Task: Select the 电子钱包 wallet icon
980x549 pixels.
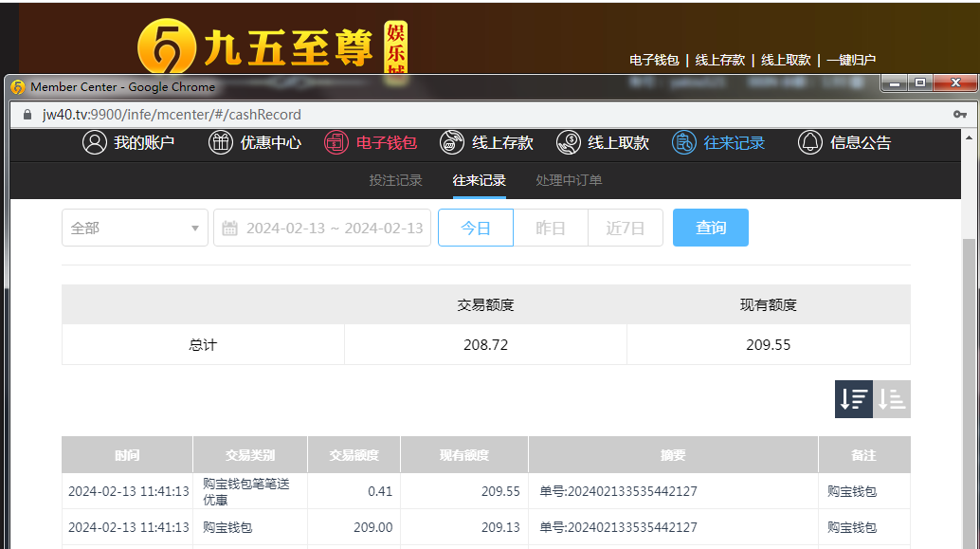Action: pos(336,143)
